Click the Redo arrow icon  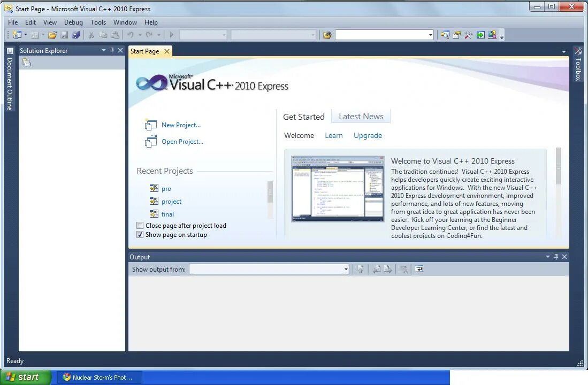coord(149,35)
